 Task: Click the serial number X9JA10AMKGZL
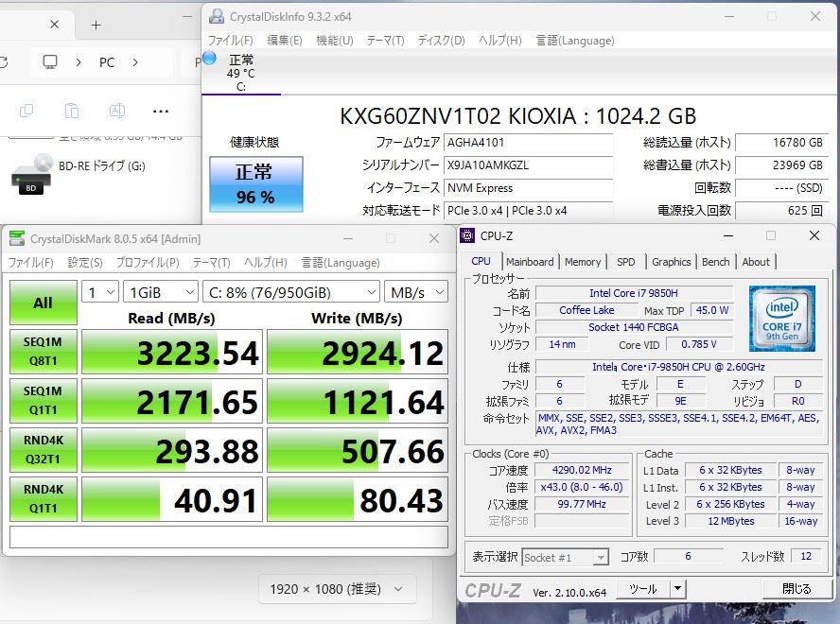tap(528, 165)
